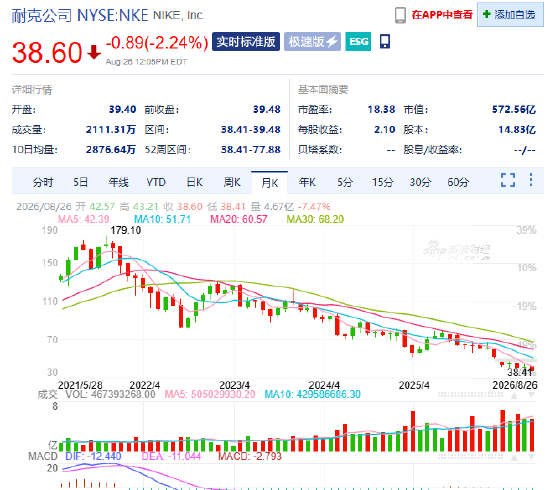Click the dotted grip handle above the MACD panel

470,457
